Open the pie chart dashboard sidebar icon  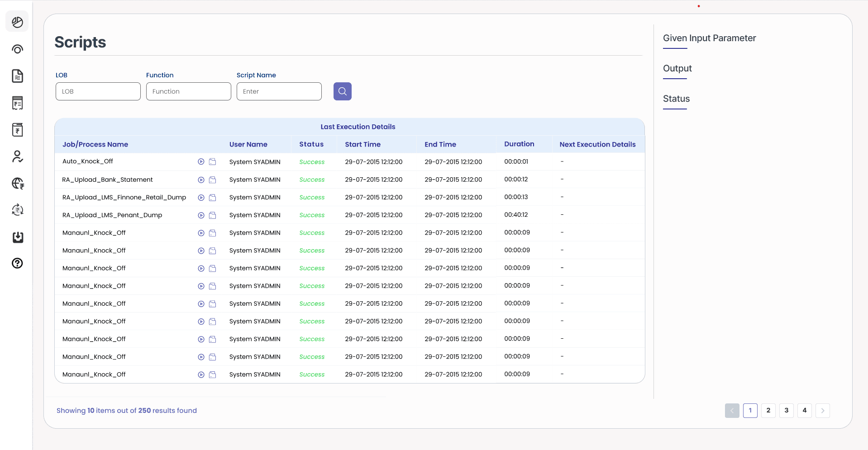[17, 22]
